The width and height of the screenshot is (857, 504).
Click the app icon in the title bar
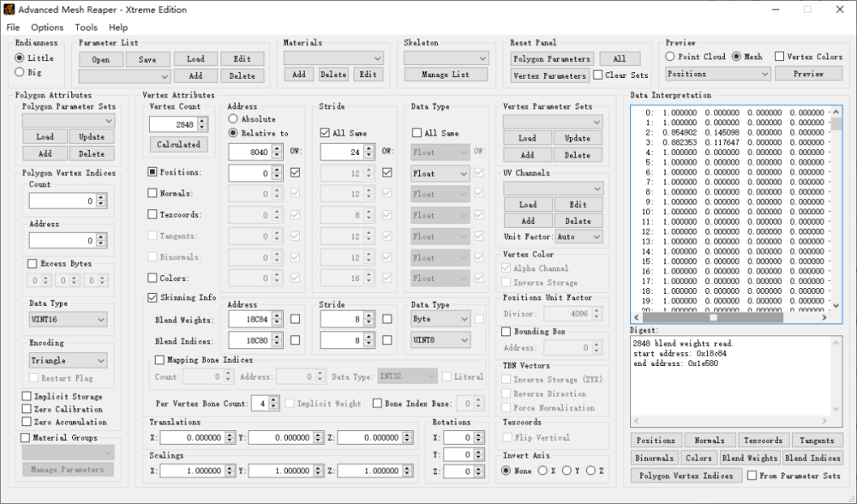9,9
